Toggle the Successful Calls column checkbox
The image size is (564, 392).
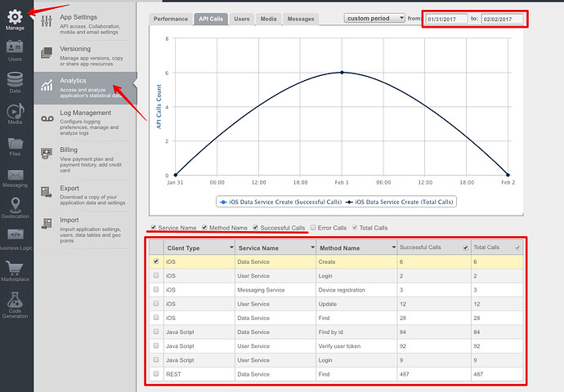click(255, 227)
